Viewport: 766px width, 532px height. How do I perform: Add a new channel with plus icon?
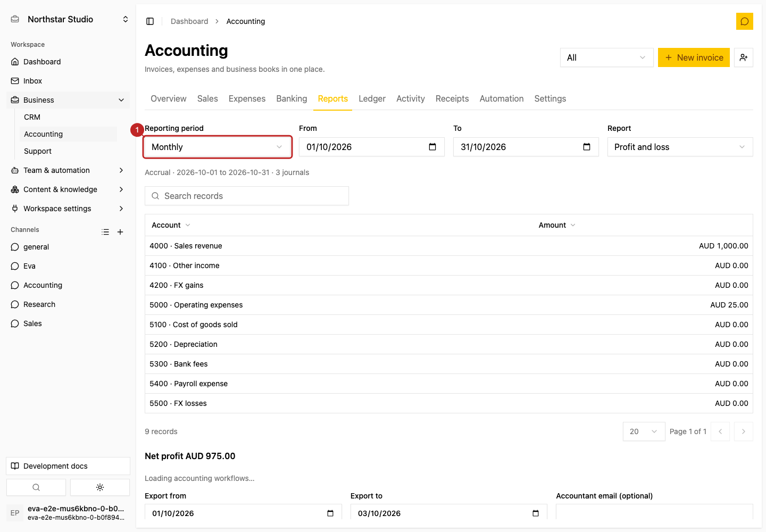120,232
